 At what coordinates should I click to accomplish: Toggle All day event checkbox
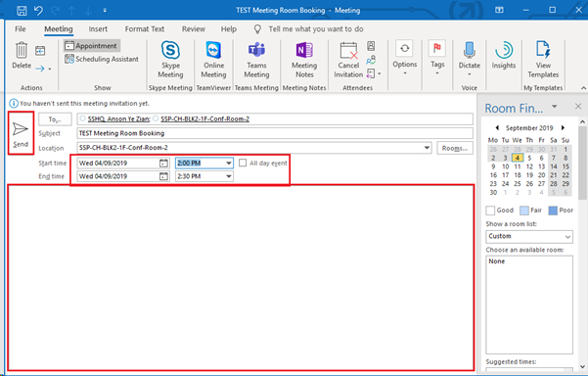[243, 163]
